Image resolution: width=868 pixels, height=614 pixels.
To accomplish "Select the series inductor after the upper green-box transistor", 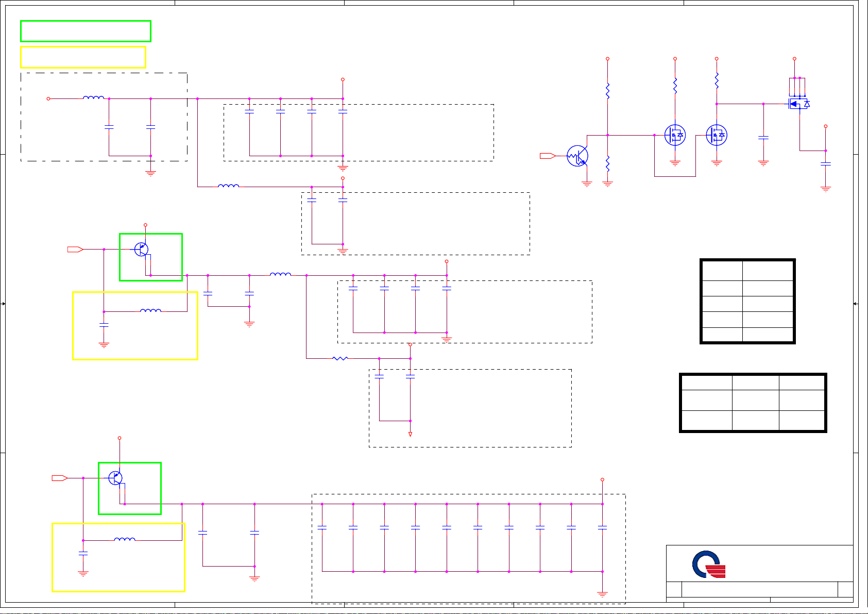I will [x=281, y=274].
